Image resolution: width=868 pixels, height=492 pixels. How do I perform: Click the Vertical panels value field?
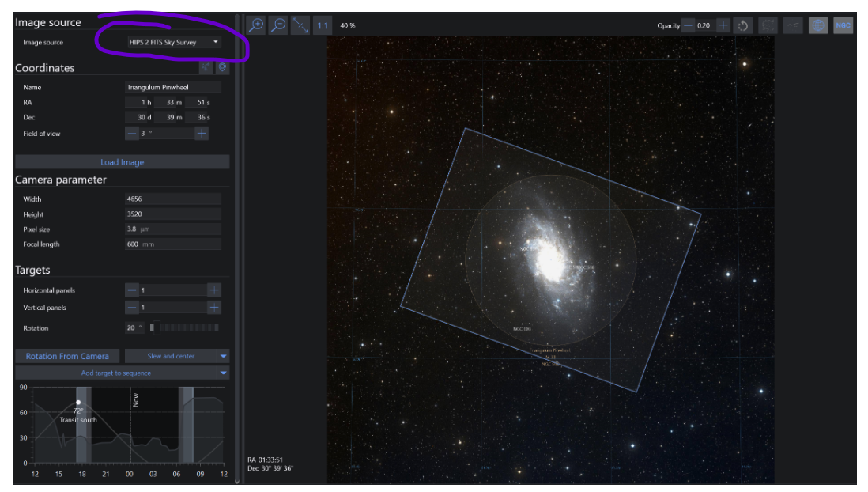(x=172, y=308)
